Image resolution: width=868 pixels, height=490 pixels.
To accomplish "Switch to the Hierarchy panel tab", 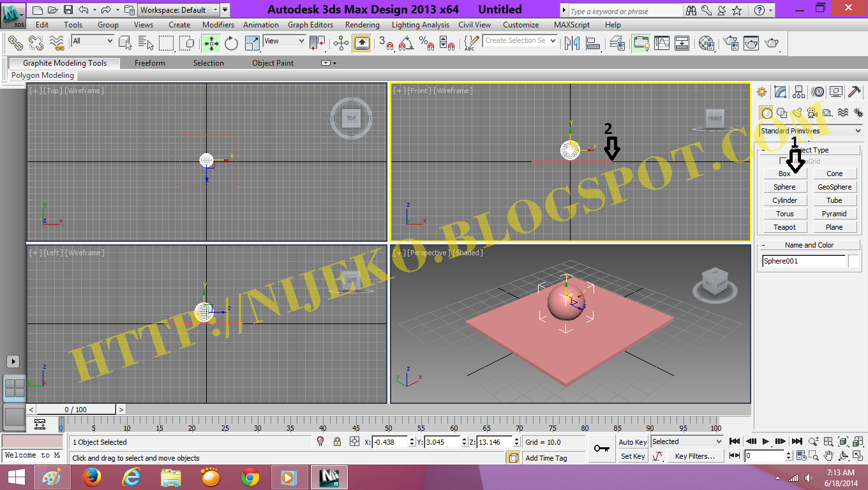I will (x=798, y=92).
